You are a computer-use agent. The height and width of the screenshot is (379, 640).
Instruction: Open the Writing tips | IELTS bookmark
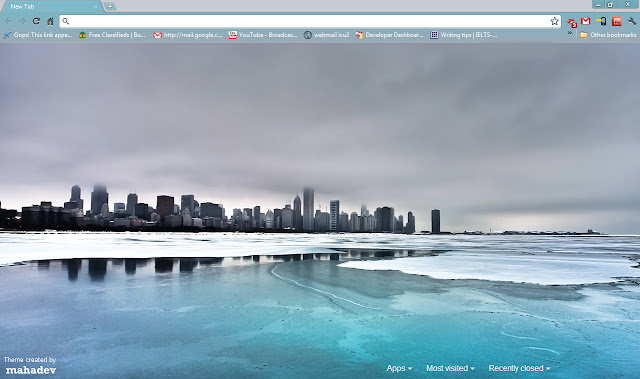click(x=464, y=35)
